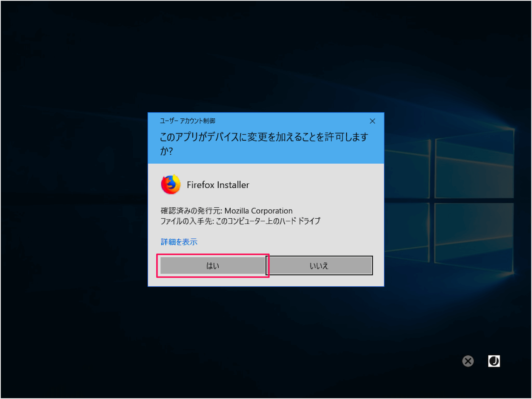Select the Firefox Installer program name
The height and width of the screenshot is (399, 532).
pos(218,185)
